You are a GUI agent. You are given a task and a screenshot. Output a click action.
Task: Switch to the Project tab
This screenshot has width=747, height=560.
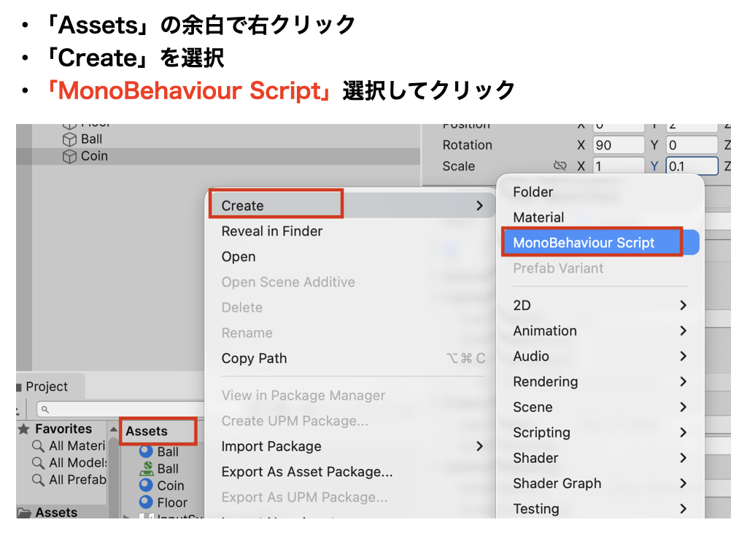pyautogui.click(x=47, y=386)
